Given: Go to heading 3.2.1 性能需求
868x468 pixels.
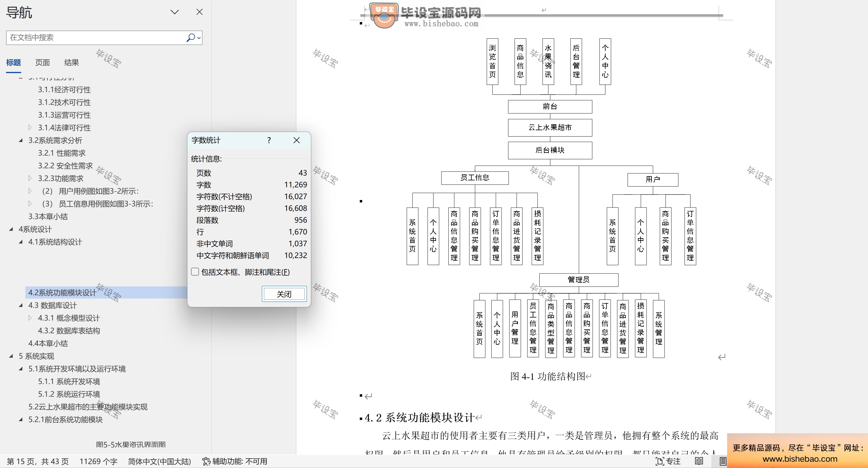Looking at the screenshot, I should tap(62, 153).
